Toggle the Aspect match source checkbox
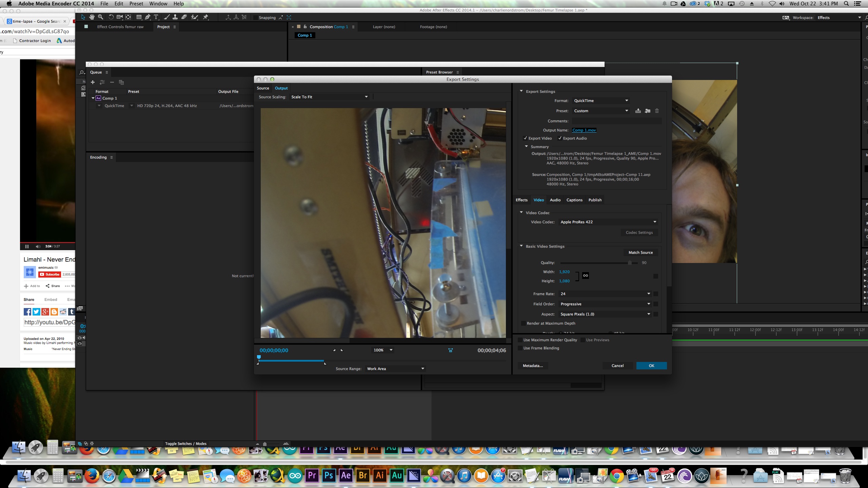The width and height of the screenshot is (868, 488). tap(656, 314)
